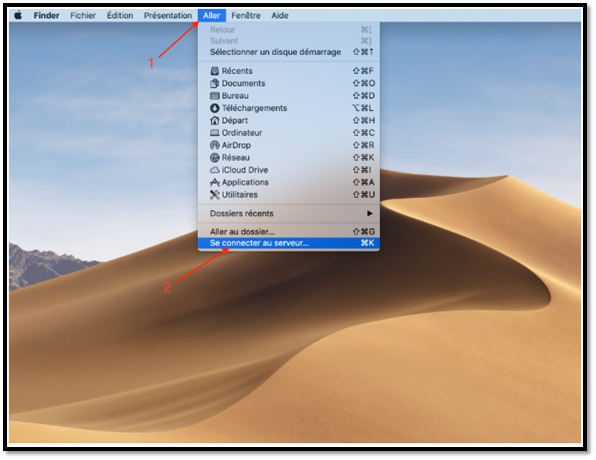Click the Départ house icon
The image size is (596, 460).
coord(215,121)
